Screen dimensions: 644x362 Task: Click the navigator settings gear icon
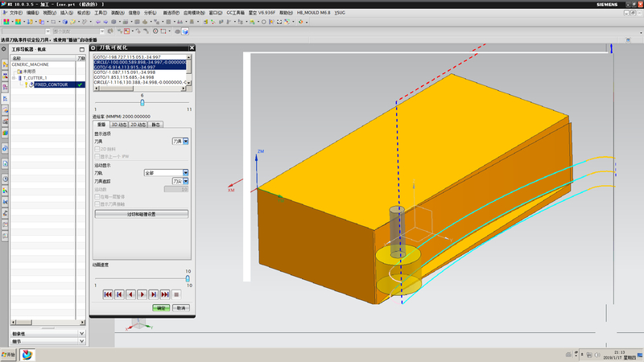pyautogui.click(x=4, y=49)
